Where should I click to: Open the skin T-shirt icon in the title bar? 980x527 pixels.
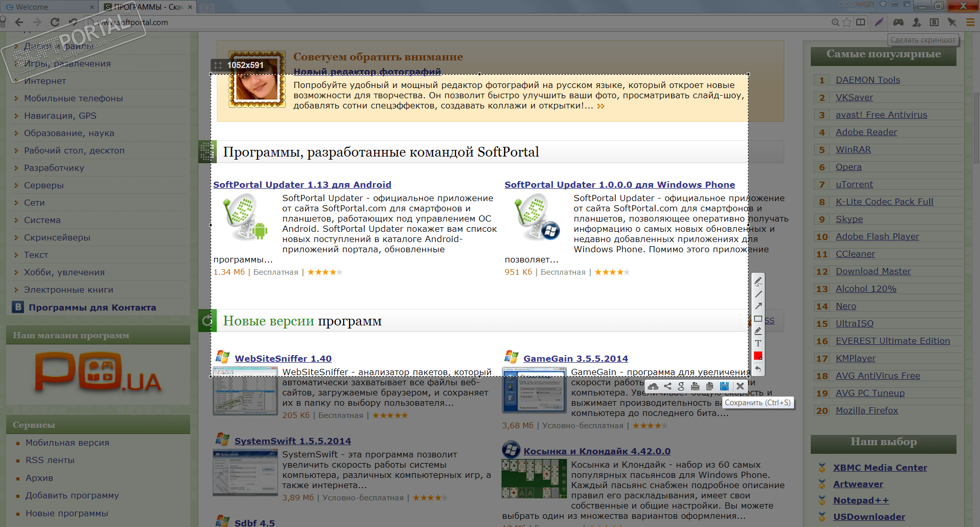coord(883,5)
